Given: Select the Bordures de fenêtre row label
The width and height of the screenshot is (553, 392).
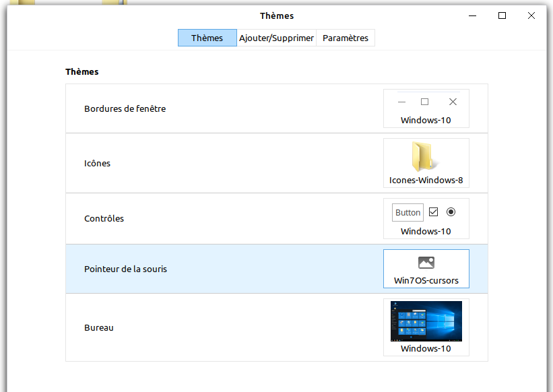Looking at the screenshot, I should [x=125, y=108].
